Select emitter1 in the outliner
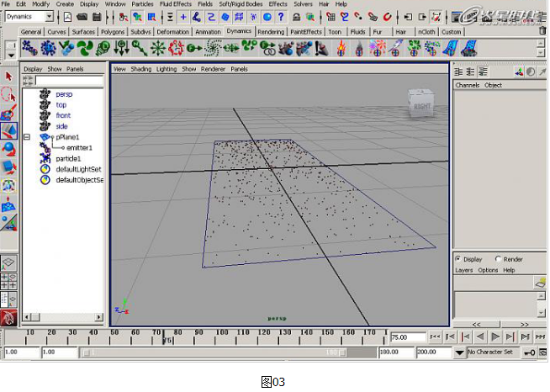This screenshot has width=550, height=392. 79,148
